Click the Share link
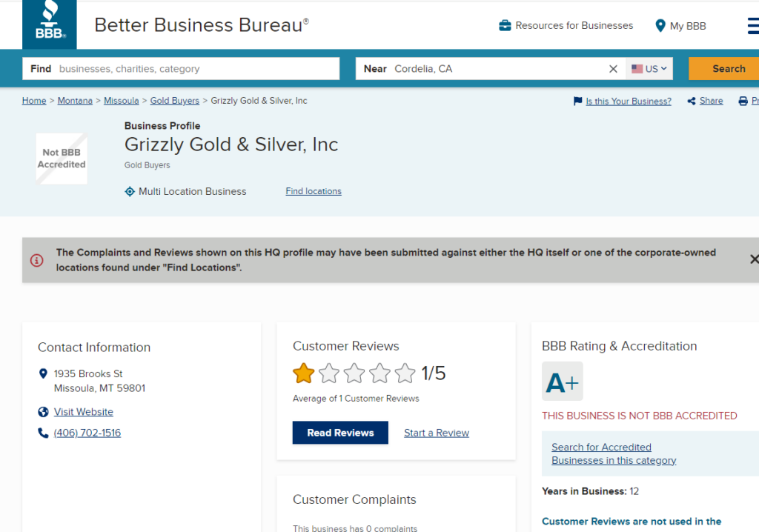 pyautogui.click(x=711, y=101)
